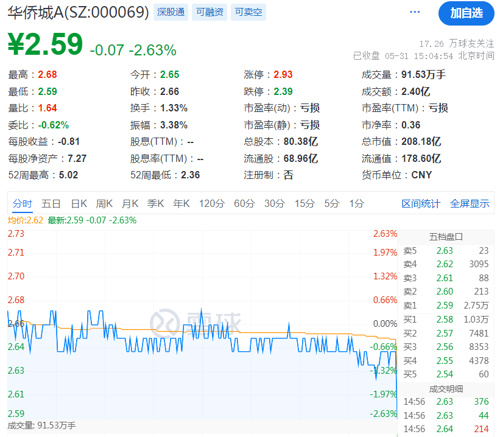Image resolution: width=500 pixels, height=437 pixels.
Task: Select the 可融资 tag
Action: [x=209, y=12]
